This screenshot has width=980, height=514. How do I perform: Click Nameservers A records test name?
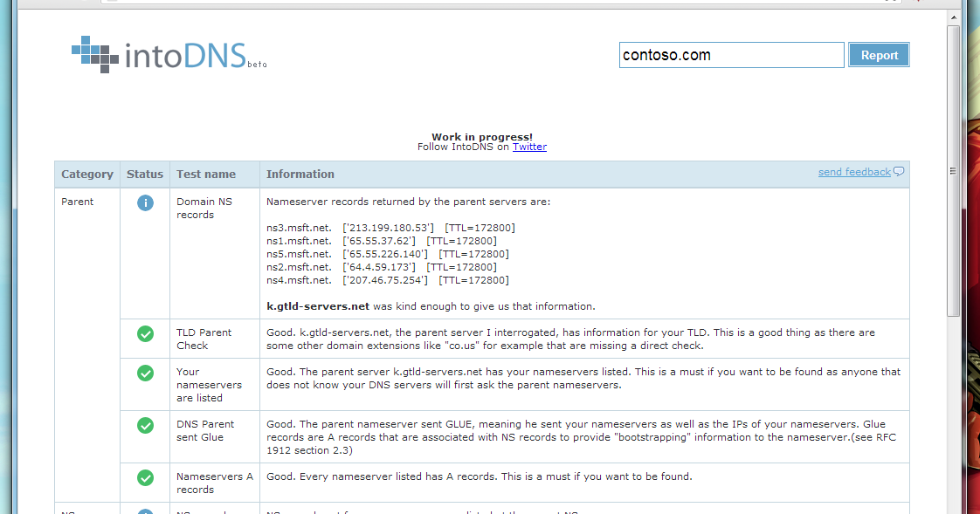click(x=214, y=483)
